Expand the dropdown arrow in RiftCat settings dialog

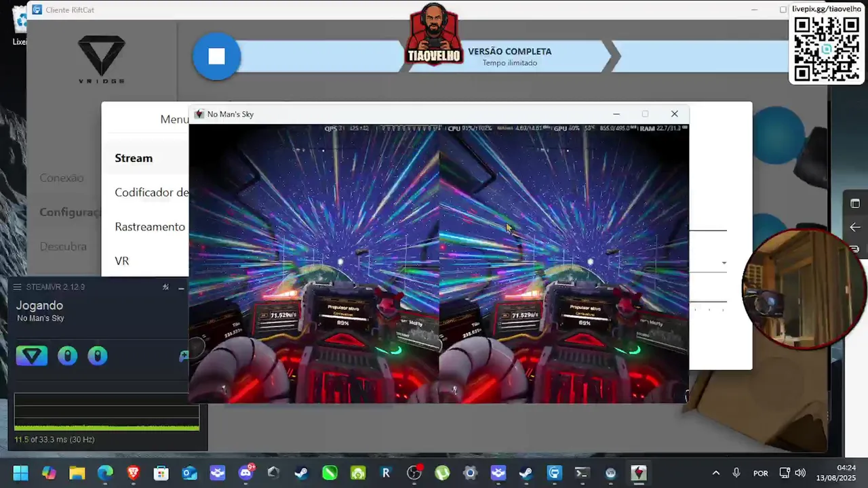(724, 263)
